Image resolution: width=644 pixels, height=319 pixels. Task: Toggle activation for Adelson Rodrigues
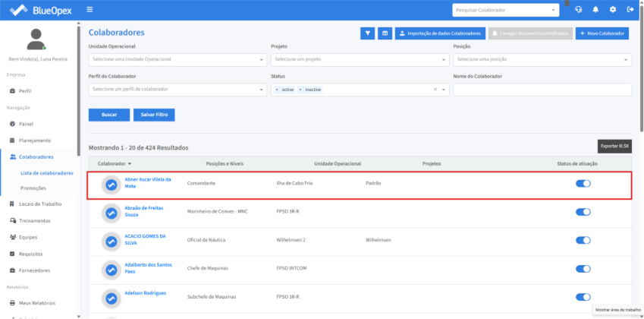583,297
